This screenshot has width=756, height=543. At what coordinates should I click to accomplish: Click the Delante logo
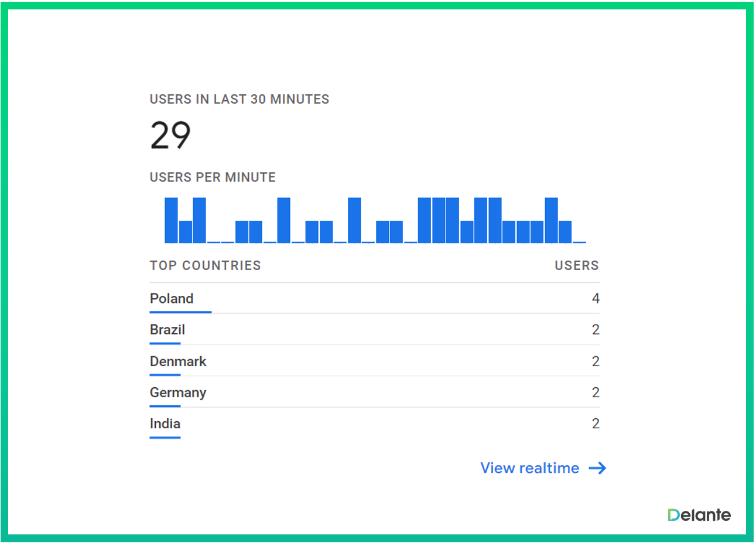coord(699,515)
